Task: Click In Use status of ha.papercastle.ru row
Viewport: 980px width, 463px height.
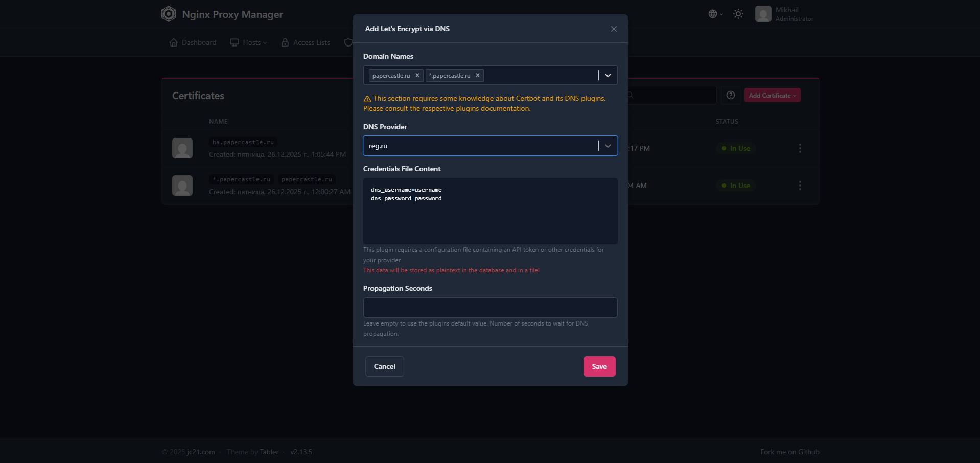Action: tap(736, 148)
